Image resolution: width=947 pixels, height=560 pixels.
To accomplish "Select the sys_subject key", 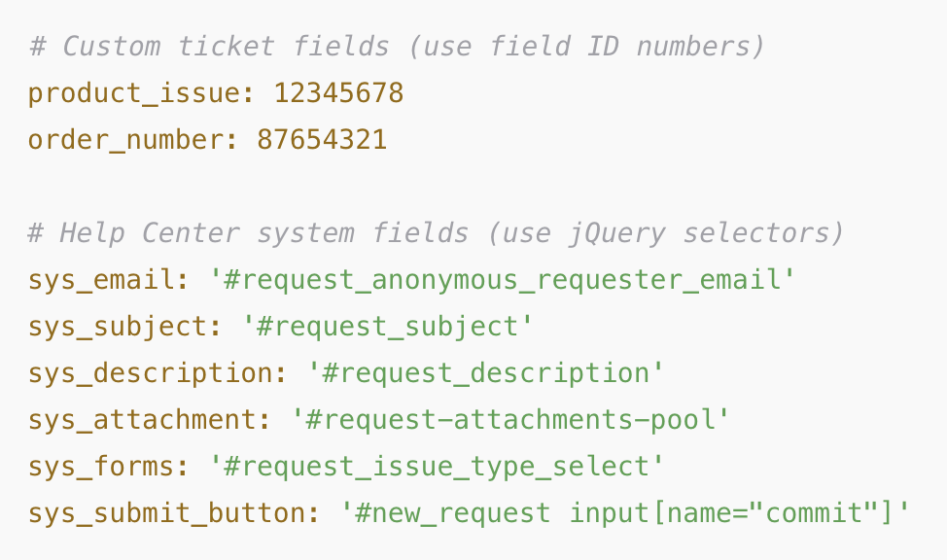I will pyautogui.click(x=118, y=327).
